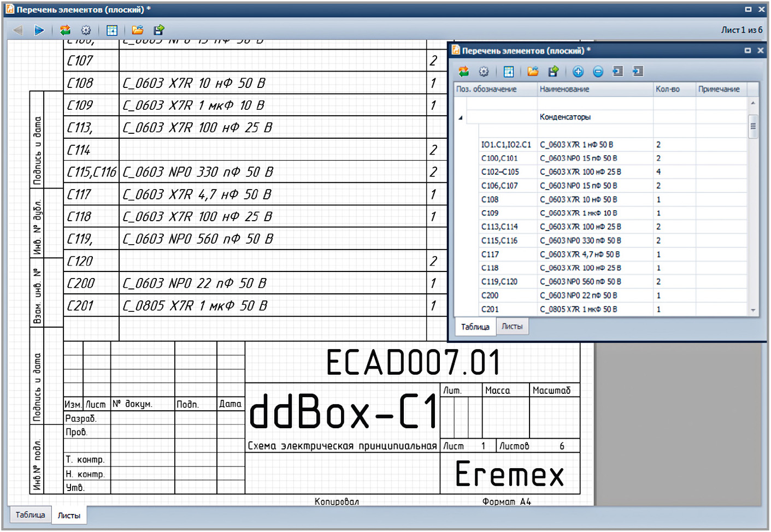Click scroll up arrow in floating table
Screen dimensions: 771x532
[753, 103]
